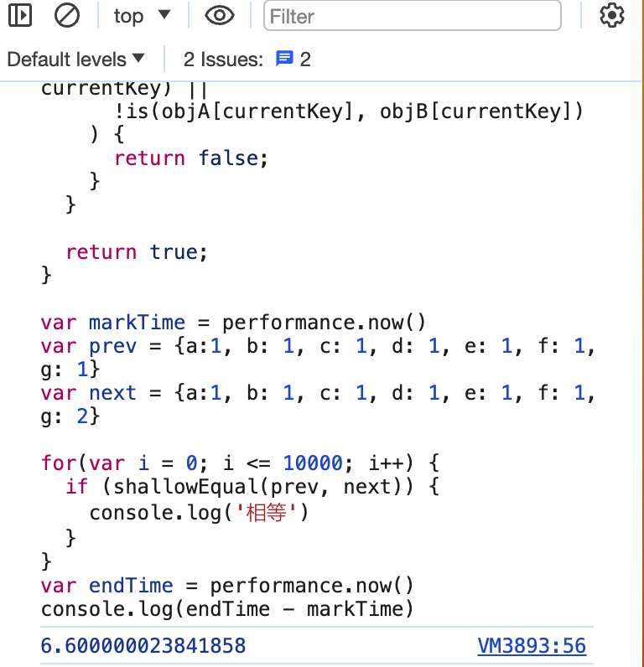Image resolution: width=644 pixels, height=667 pixels.
Task: Click 'return true;' code line
Action: tap(136, 252)
